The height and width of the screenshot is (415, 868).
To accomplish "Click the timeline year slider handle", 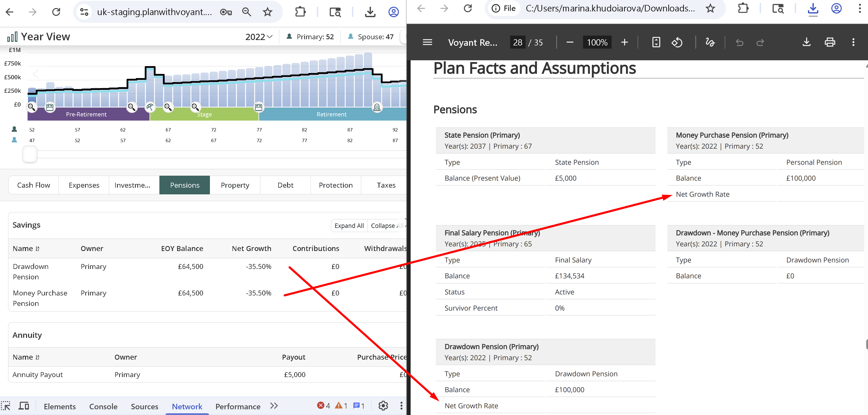I will [30, 154].
